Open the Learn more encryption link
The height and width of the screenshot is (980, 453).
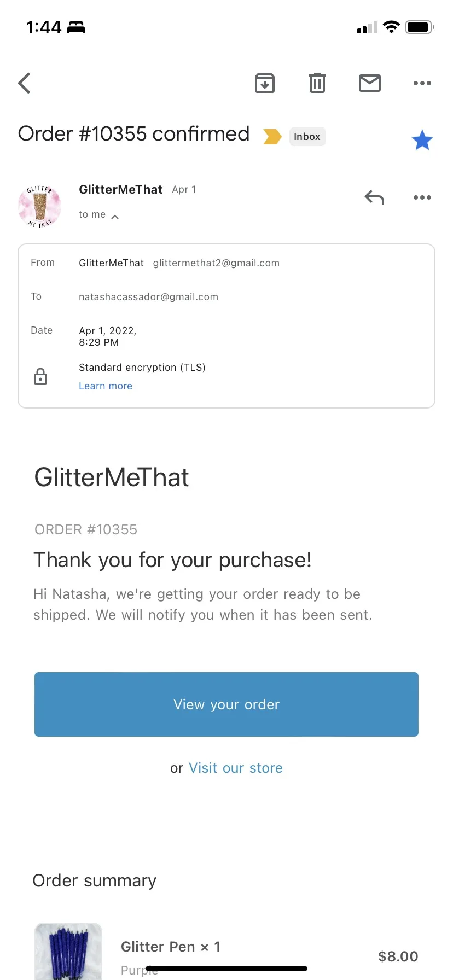click(x=106, y=386)
